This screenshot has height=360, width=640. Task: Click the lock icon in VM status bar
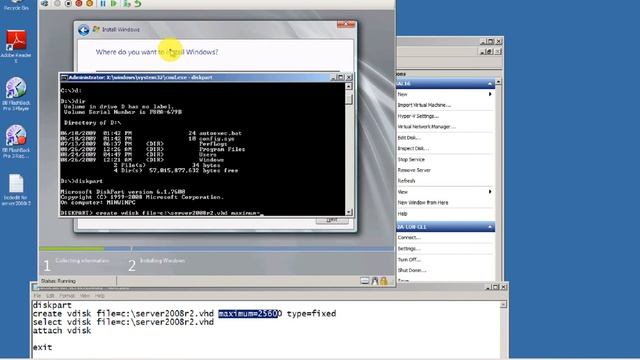pyautogui.click(x=384, y=281)
